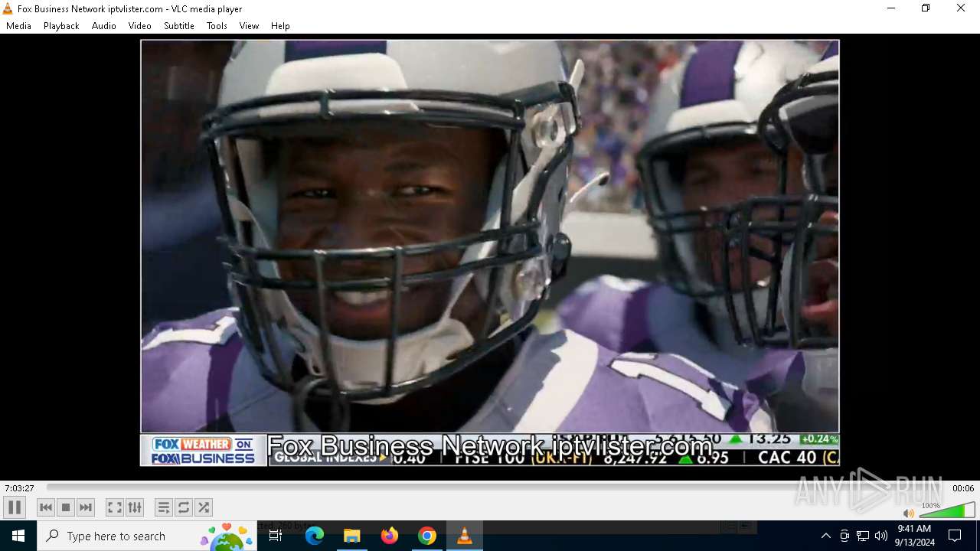Toggle the remaining time display 00:06
Screen dimensions: 980x551
click(962, 488)
